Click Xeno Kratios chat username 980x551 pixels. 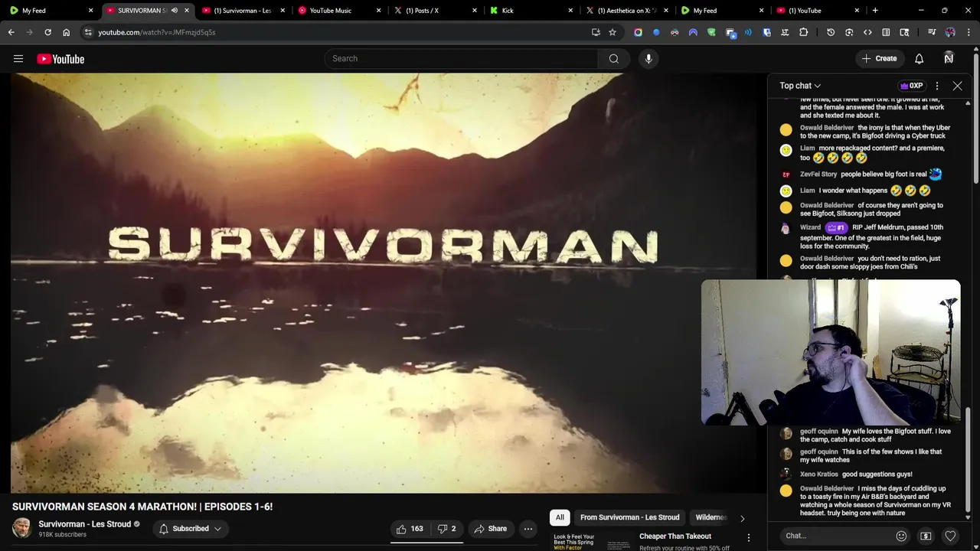(x=819, y=474)
